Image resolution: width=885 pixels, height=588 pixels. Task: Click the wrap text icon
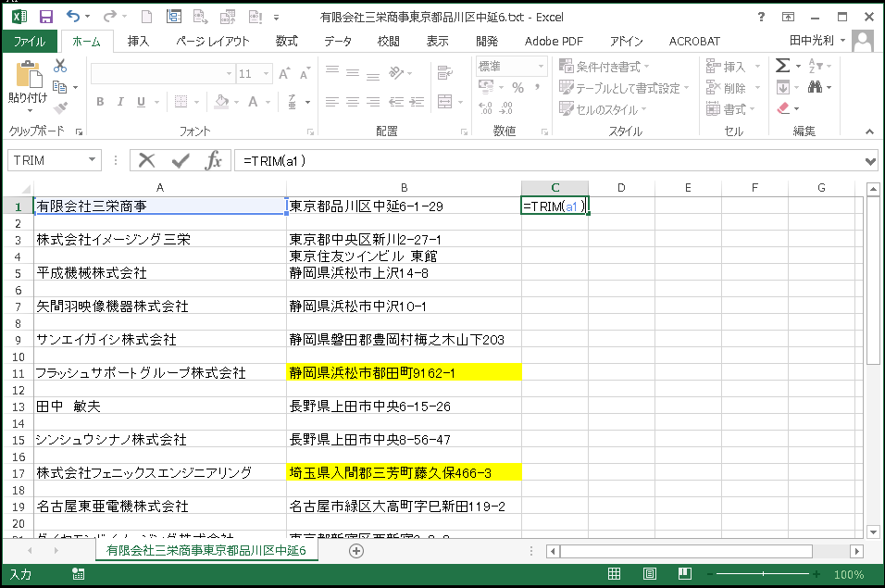[x=444, y=72]
